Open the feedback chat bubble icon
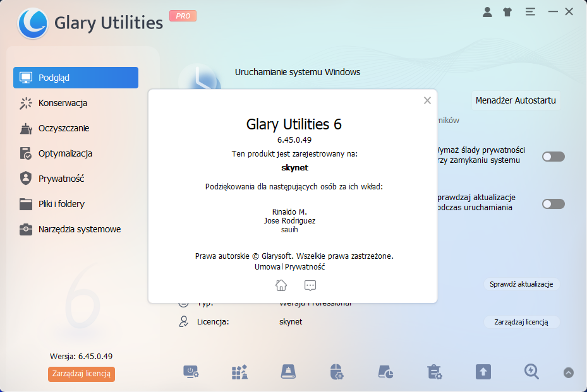 coord(310,285)
